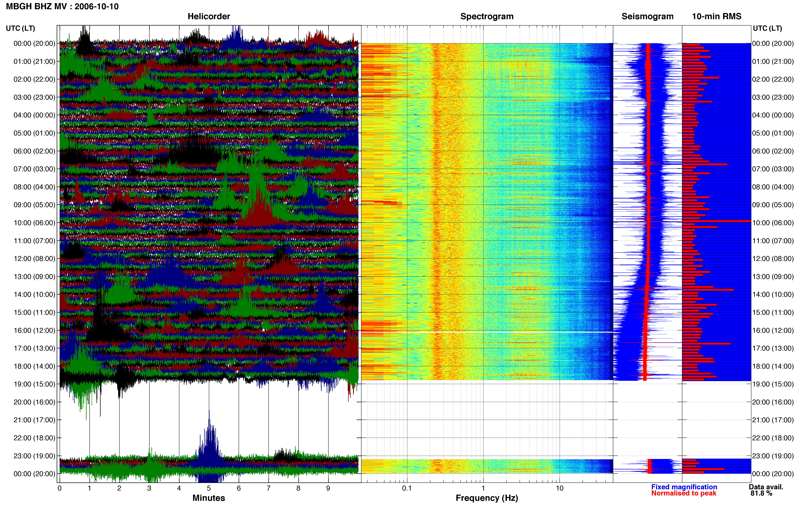Click the '1' frequency axis tick
Image resolution: width=812 pixels, height=508 pixels.
click(483, 488)
